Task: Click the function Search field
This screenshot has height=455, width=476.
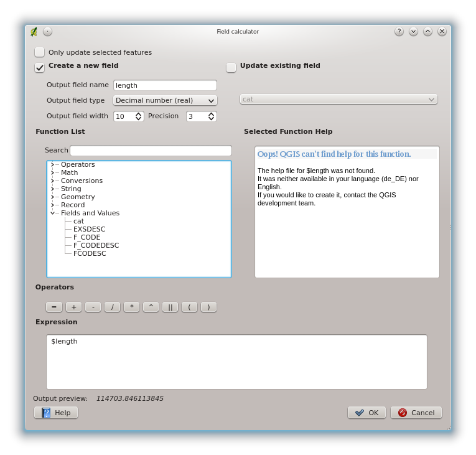Action: pyautogui.click(x=151, y=151)
